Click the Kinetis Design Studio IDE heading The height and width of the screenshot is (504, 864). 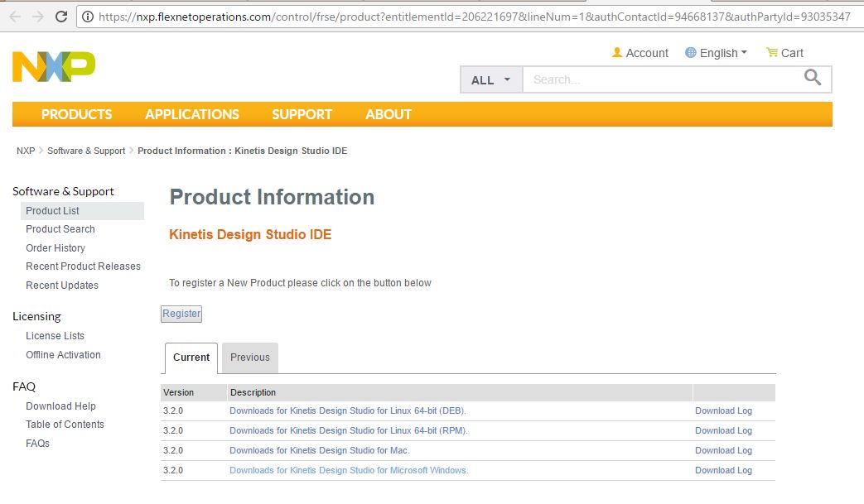tap(250, 234)
